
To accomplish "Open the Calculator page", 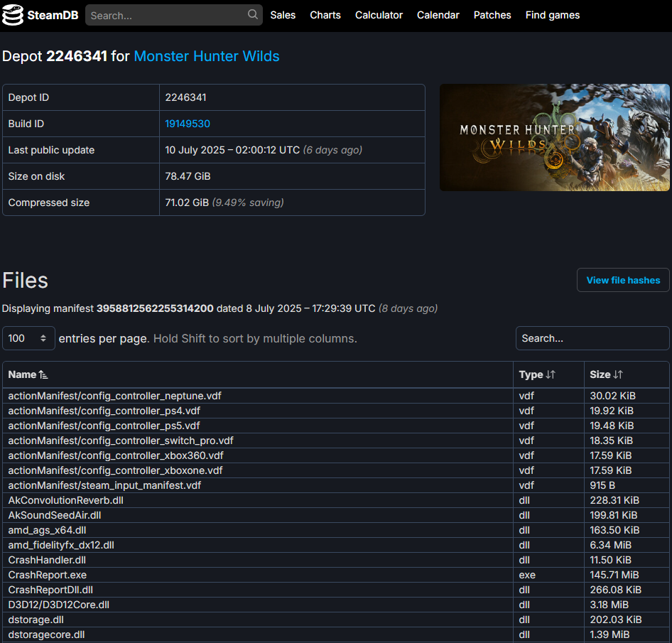I will [x=379, y=15].
